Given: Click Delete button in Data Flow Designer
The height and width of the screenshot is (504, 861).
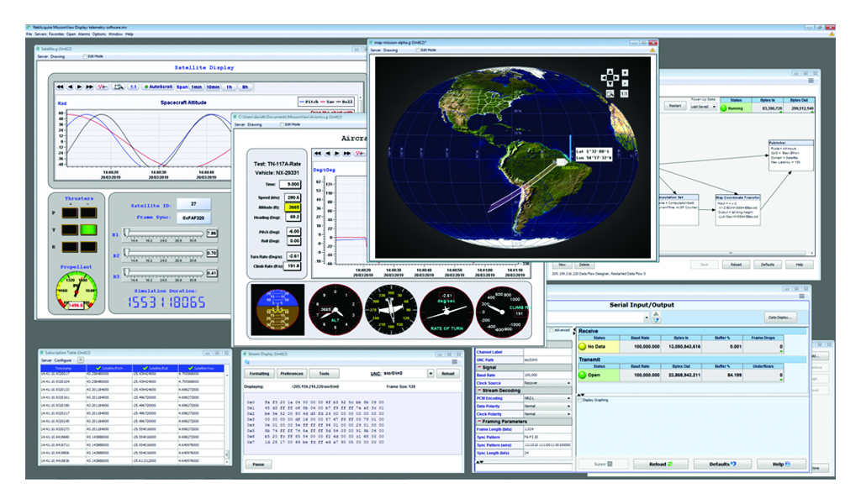Looking at the screenshot, I should (584, 265).
